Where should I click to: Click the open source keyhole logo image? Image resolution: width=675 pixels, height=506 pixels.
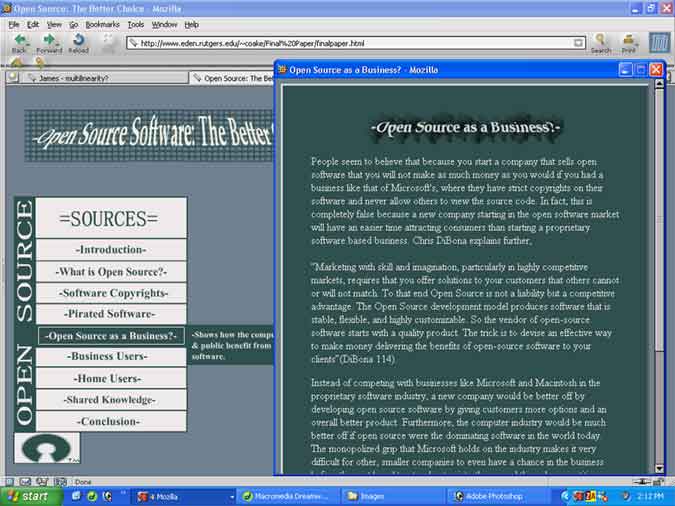[x=47, y=448]
